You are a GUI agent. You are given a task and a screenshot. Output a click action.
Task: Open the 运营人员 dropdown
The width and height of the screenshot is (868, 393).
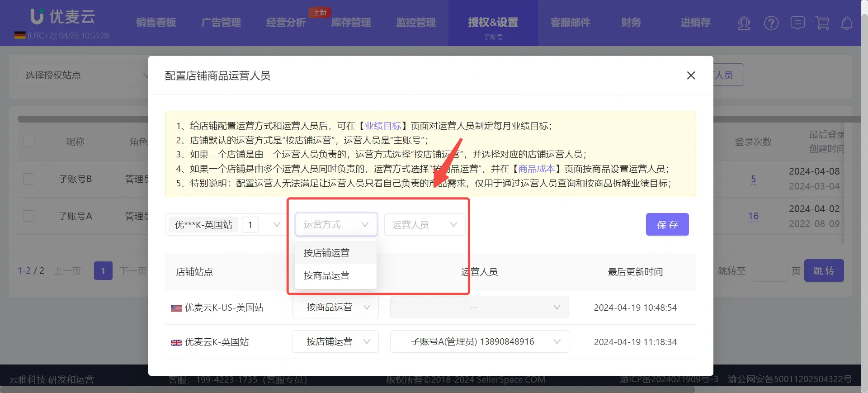[425, 225]
